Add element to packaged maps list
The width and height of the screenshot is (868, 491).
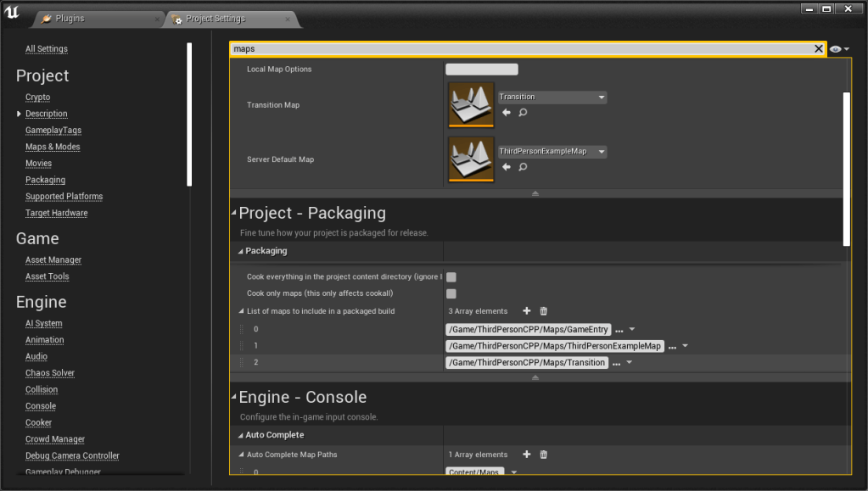tap(527, 311)
